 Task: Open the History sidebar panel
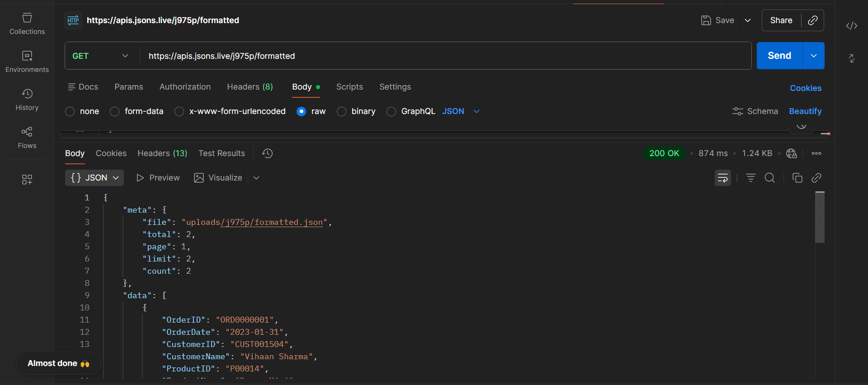point(27,100)
